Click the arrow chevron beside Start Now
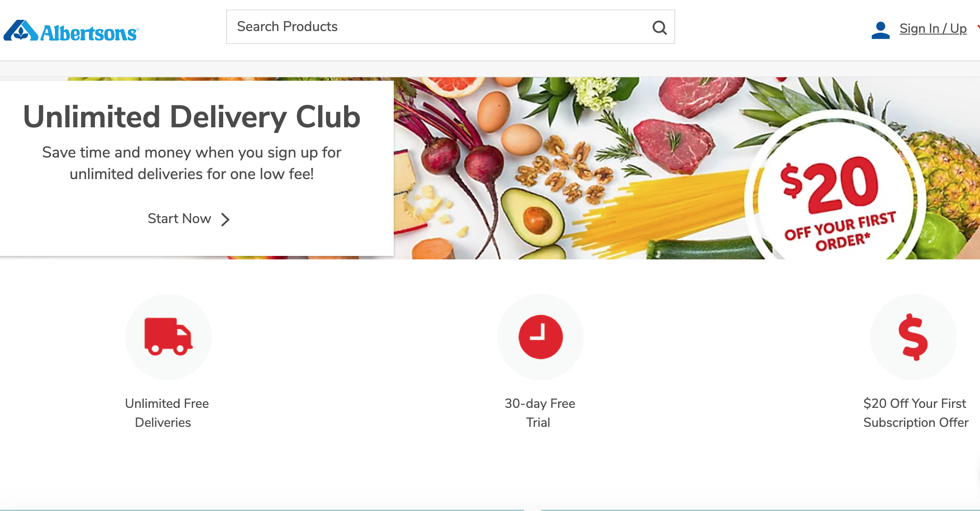The width and height of the screenshot is (980, 511). click(x=225, y=219)
